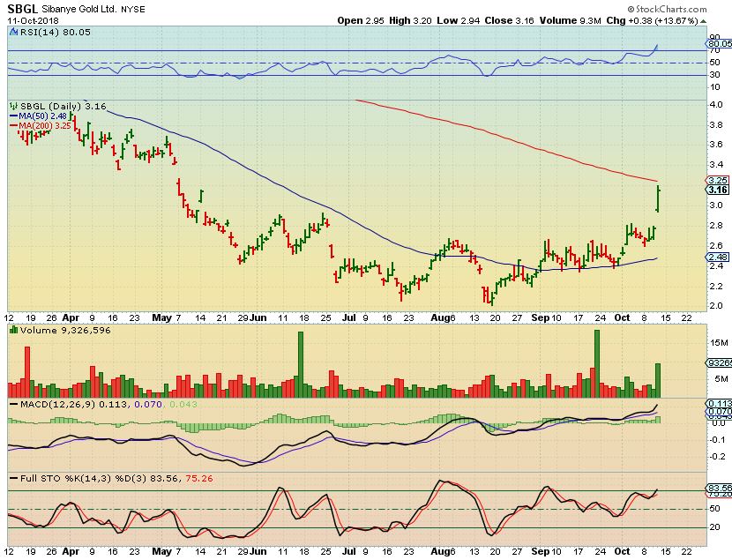Click the 83.56 stochastic right-axis tag
Image resolution: width=732 pixels, height=560 pixels.
[x=719, y=489]
